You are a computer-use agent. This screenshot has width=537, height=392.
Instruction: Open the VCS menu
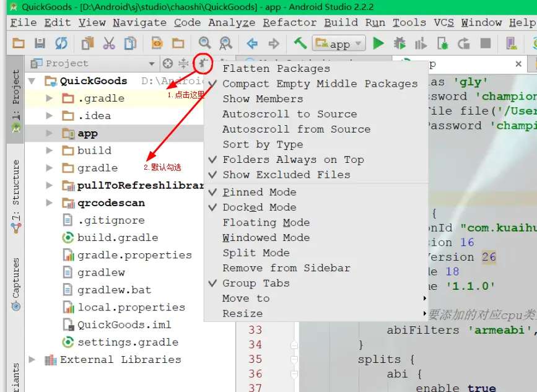(x=444, y=22)
